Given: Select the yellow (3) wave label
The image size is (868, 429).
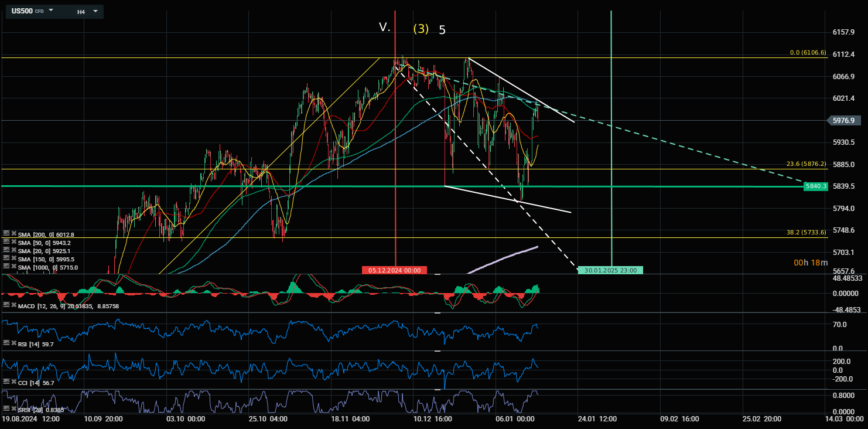Looking at the screenshot, I should click(421, 29).
